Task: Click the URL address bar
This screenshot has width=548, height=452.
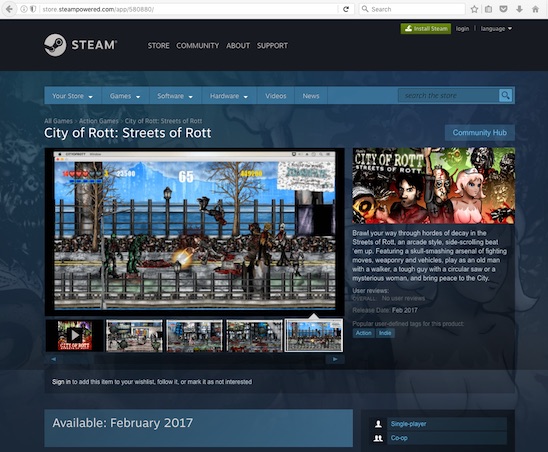Action: [189, 9]
